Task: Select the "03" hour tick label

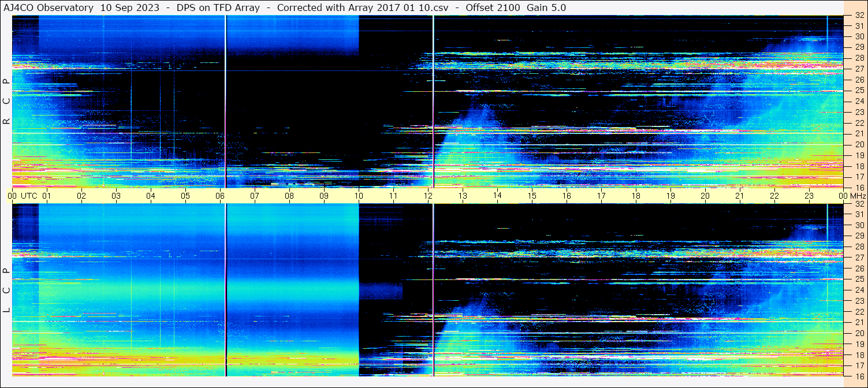Action: click(x=116, y=196)
